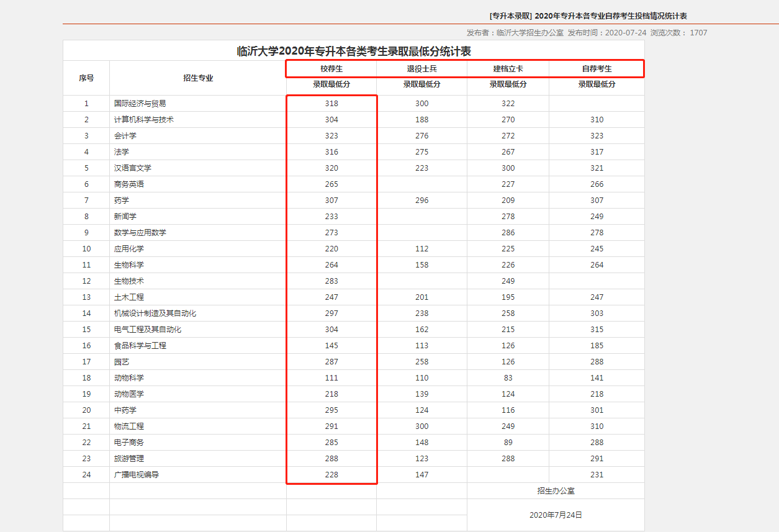Select the 广播电视编导 major name
Image resolution: width=779 pixels, height=532 pixels.
point(140,474)
